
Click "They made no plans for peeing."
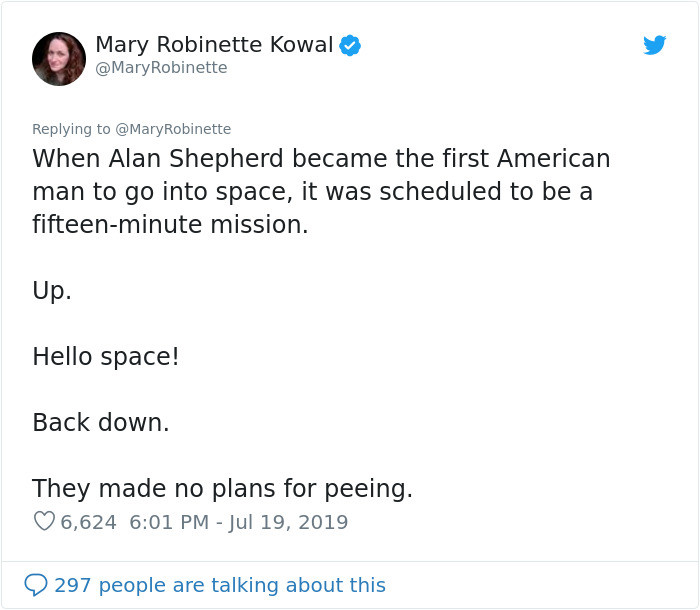[222, 488]
